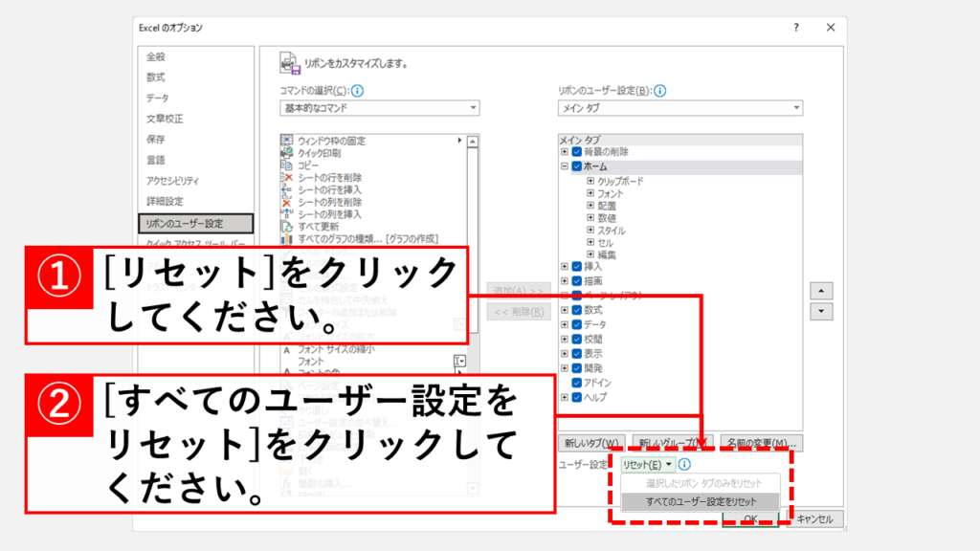Click the << 削除(R) button
The image size is (980, 551).
tap(519, 311)
